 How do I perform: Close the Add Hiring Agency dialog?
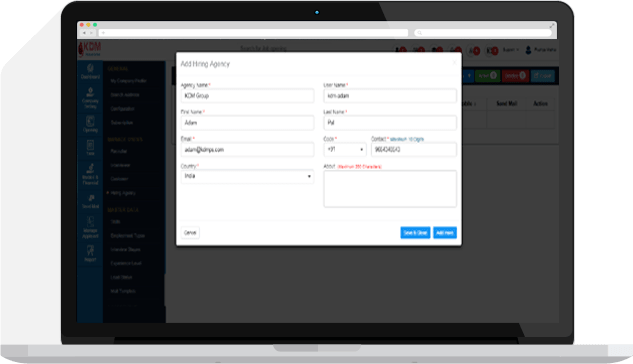click(454, 62)
